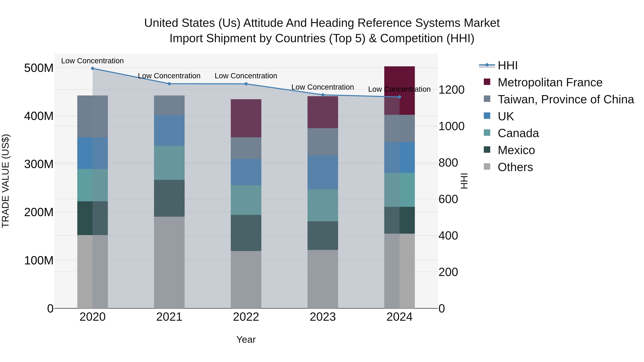Click the 2024 x-axis label
644x362 pixels.
[399, 317]
